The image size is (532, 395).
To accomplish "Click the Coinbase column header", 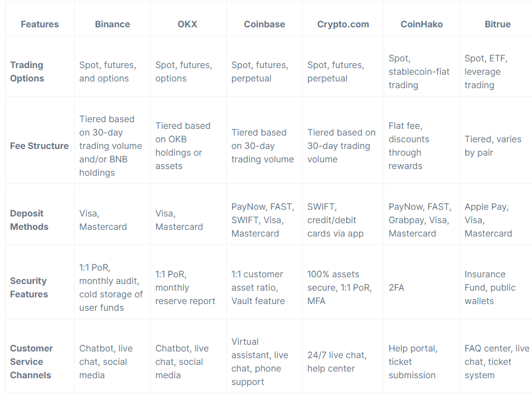I will coord(264,25).
